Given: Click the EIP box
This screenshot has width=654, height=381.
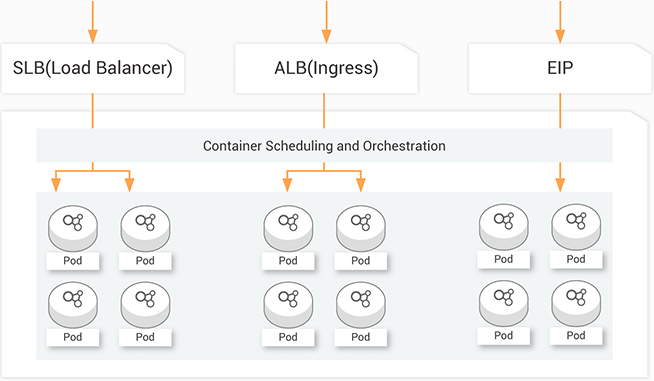Looking at the screenshot, I should point(560,68).
